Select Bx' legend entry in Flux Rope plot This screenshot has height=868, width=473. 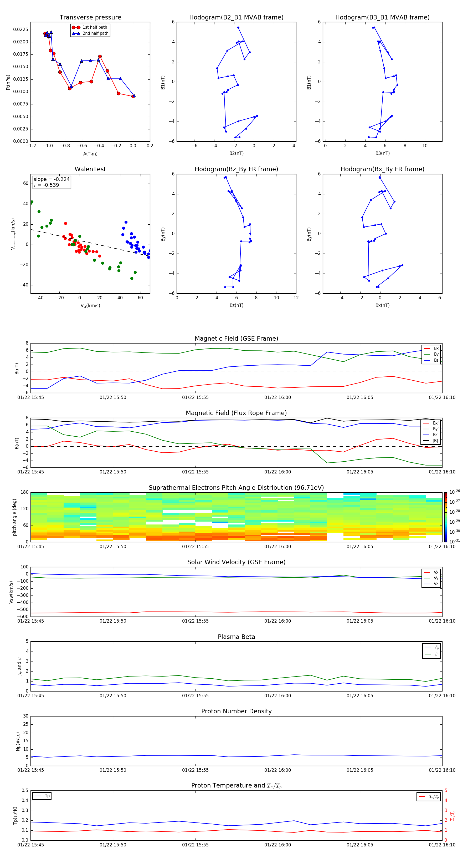pyautogui.click(x=431, y=423)
